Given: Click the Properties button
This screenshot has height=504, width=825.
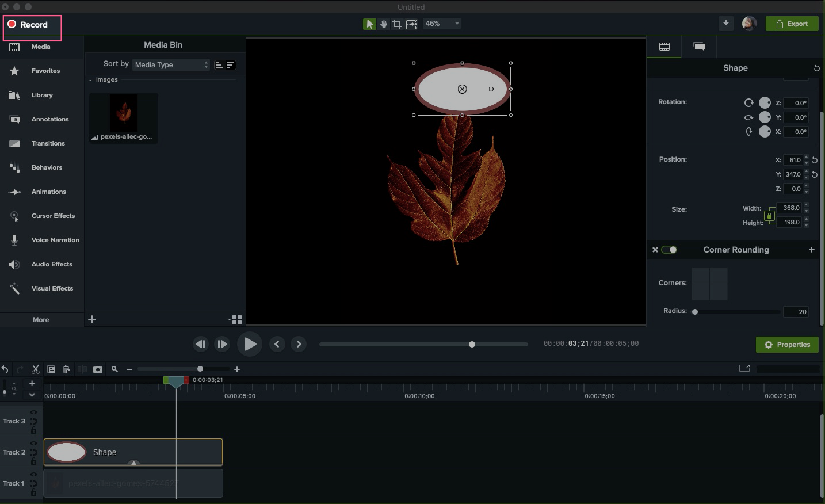Looking at the screenshot, I should tap(787, 345).
